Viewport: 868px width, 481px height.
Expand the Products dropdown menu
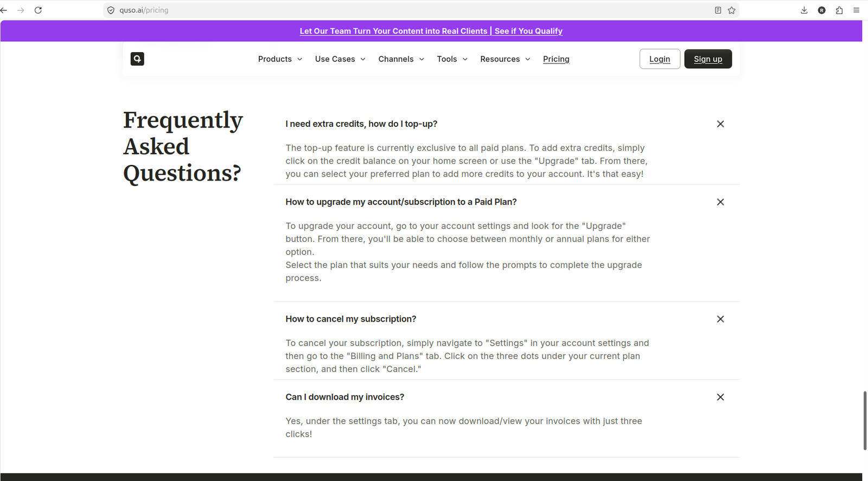pyautogui.click(x=280, y=59)
